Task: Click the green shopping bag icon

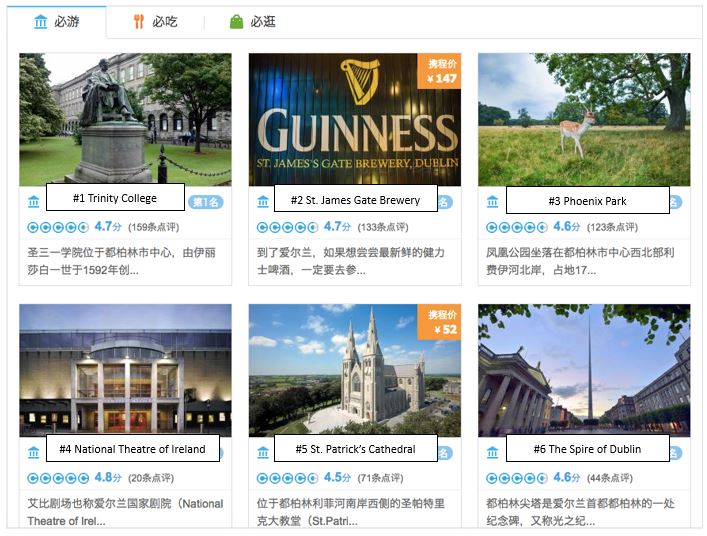Action: pyautogui.click(x=236, y=22)
